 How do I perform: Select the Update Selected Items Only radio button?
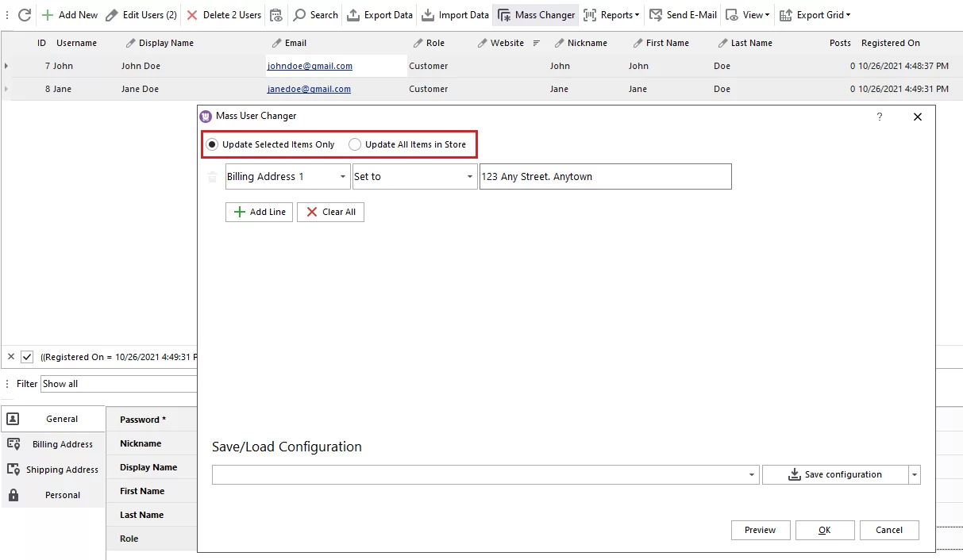pyautogui.click(x=211, y=144)
